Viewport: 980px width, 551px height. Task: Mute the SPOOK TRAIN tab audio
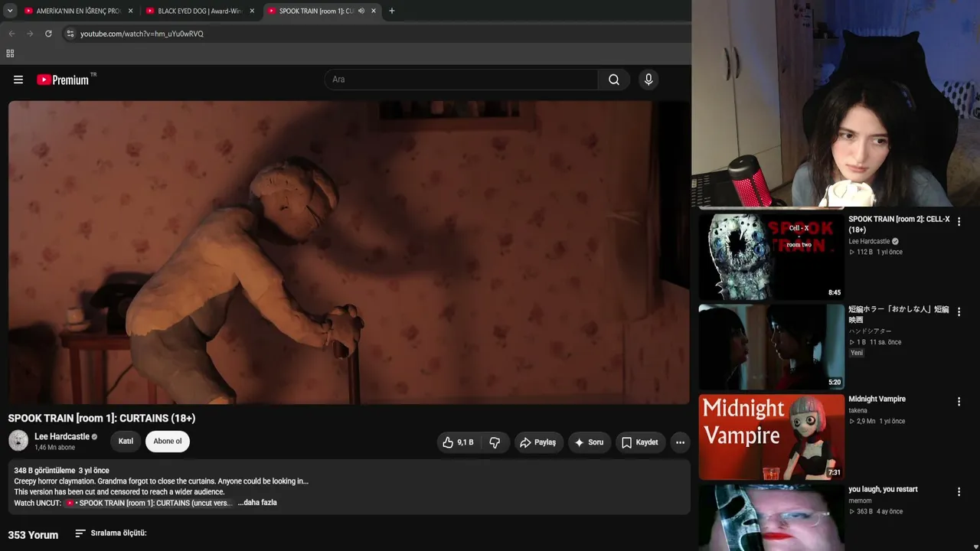361,11
